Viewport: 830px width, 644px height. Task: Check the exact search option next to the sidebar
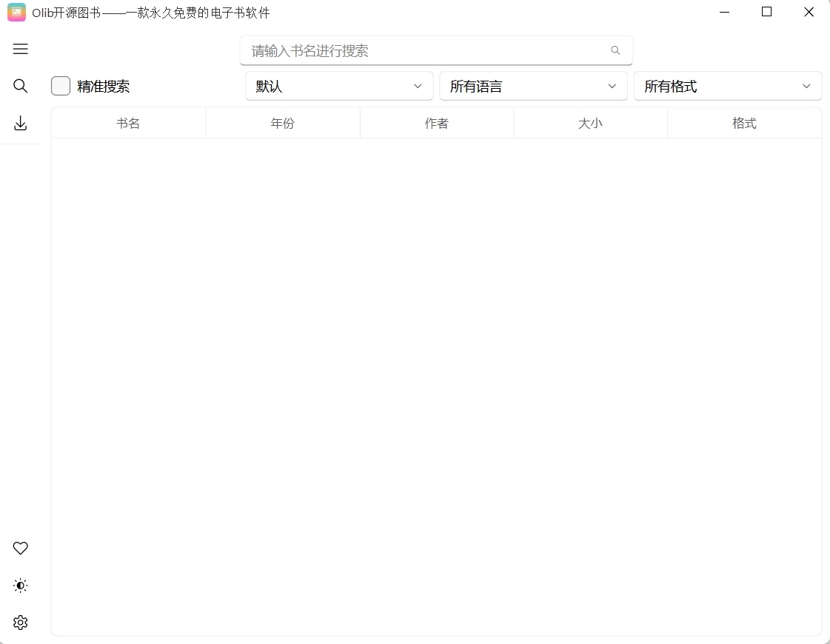61,86
